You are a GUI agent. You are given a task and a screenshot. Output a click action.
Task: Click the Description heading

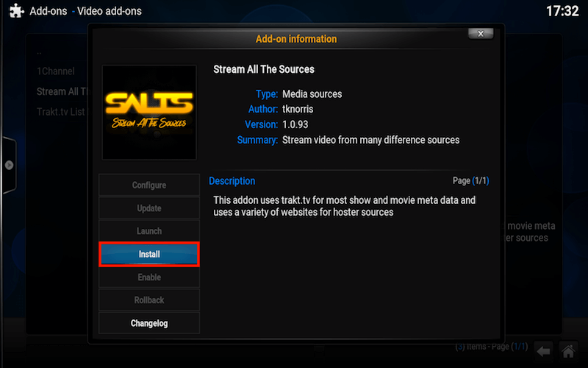[232, 181]
